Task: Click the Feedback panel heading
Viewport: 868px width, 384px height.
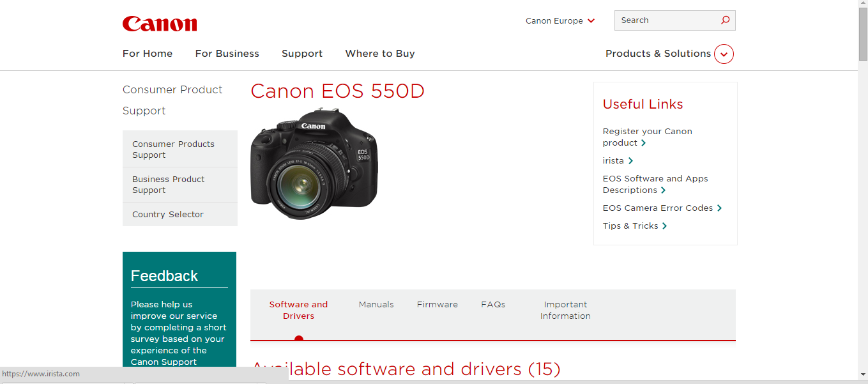Action: (164, 276)
